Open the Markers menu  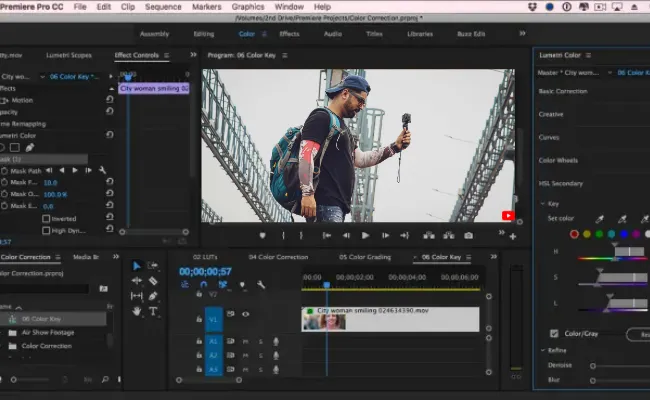[206, 7]
